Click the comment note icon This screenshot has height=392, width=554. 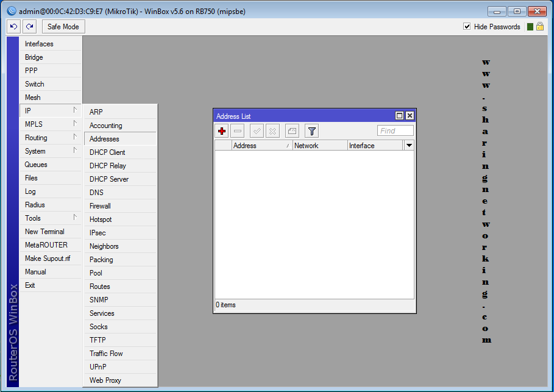292,131
